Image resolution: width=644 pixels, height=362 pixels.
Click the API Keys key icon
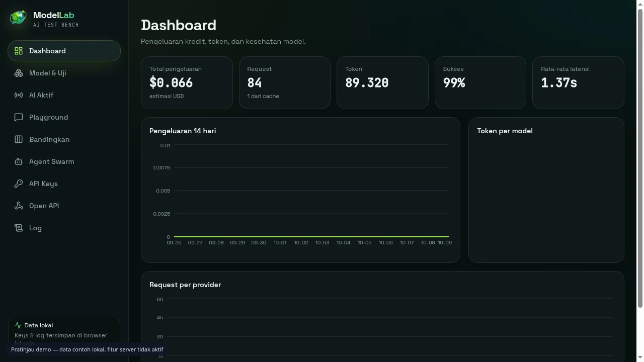19,184
